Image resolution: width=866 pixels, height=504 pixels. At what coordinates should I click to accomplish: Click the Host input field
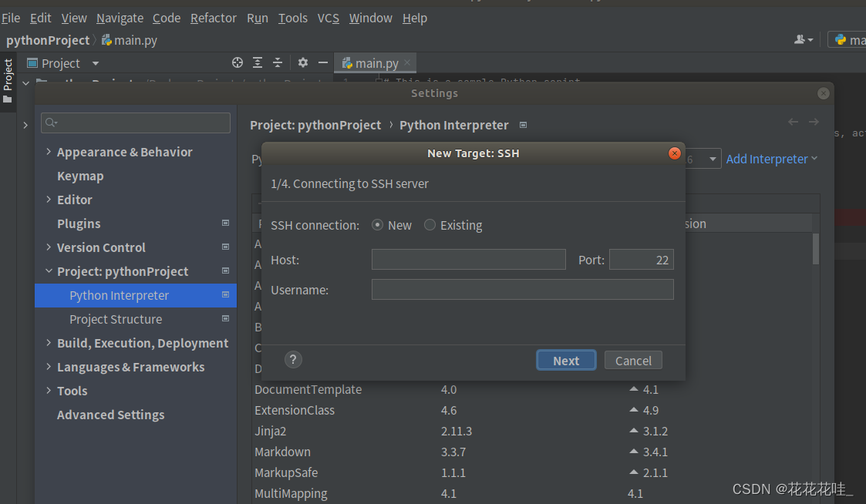click(x=468, y=260)
